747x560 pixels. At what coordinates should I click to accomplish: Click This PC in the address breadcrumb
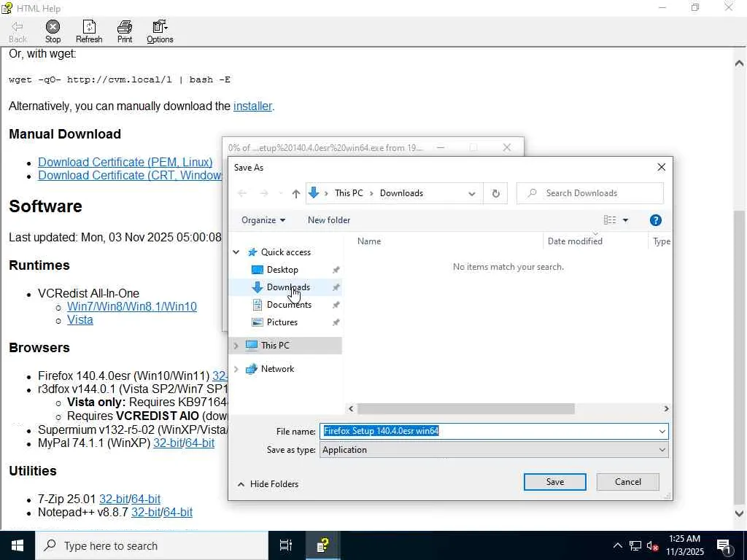pos(349,193)
